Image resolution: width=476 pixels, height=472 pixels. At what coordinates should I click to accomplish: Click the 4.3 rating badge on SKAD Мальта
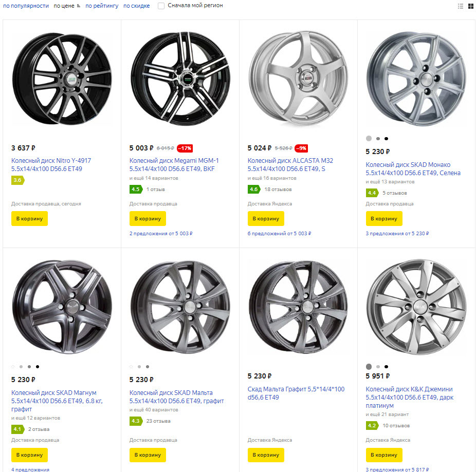[x=136, y=421]
